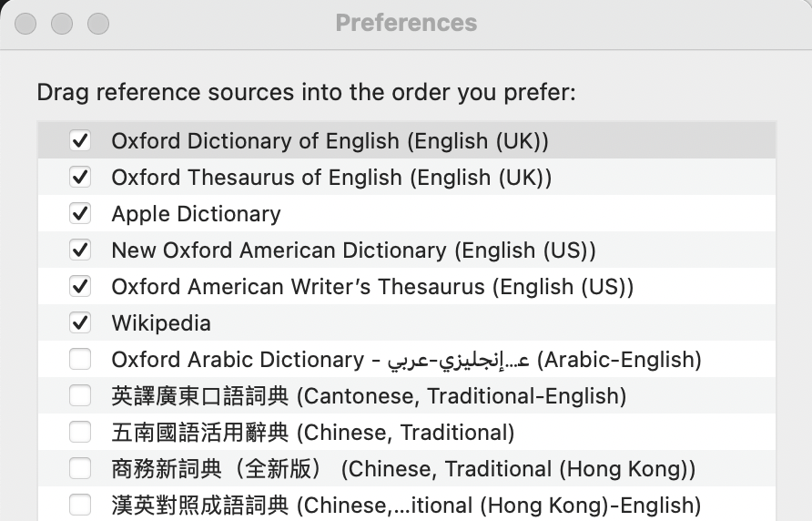
Task: Check the Chinese (Hong Kong)-English idiom dictionary
Action: (x=80, y=505)
